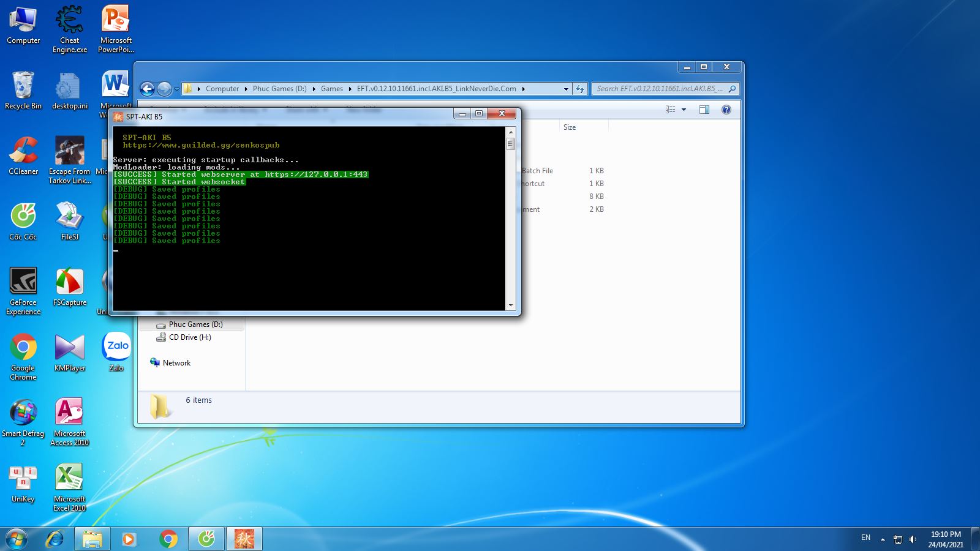The height and width of the screenshot is (551, 980).
Task: Open the Windows Start menu
Action: tap(17, 539)
